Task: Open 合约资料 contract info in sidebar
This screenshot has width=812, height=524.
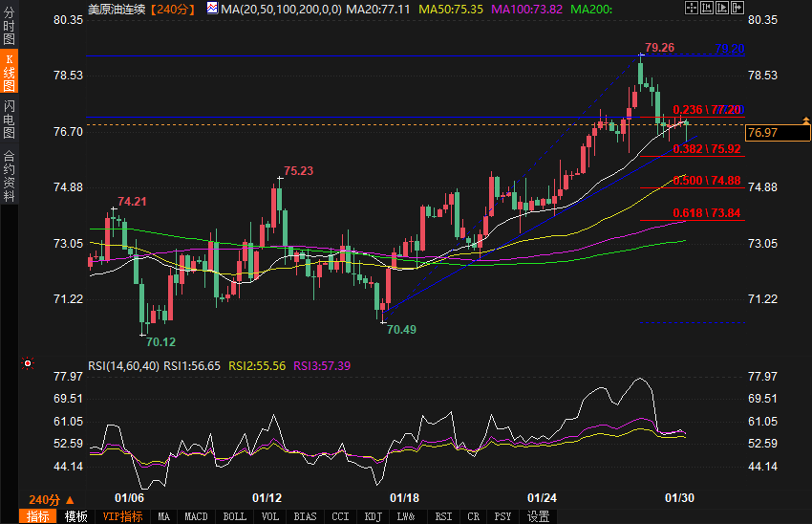Action: 9,175
